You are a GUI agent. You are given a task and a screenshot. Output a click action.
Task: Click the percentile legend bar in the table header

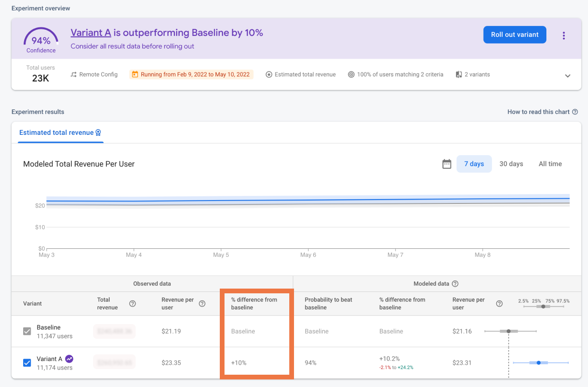pos(544,307)
